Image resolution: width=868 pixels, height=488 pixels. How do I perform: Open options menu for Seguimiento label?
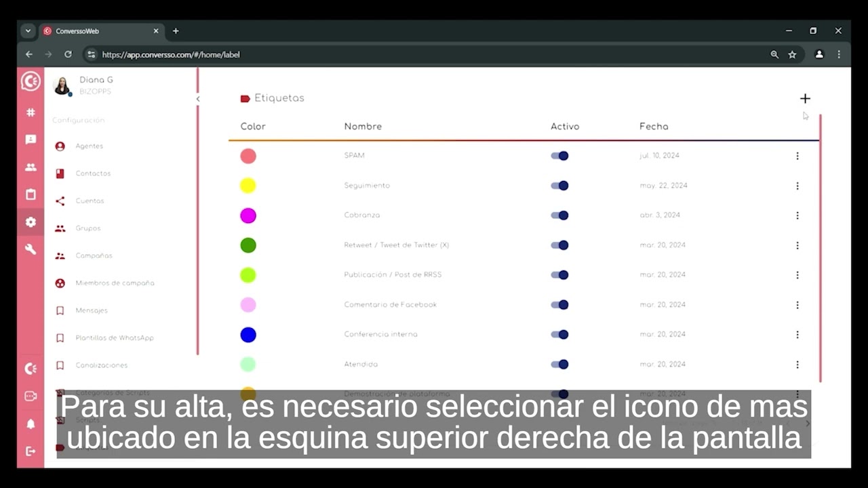(x=797, y=186)
